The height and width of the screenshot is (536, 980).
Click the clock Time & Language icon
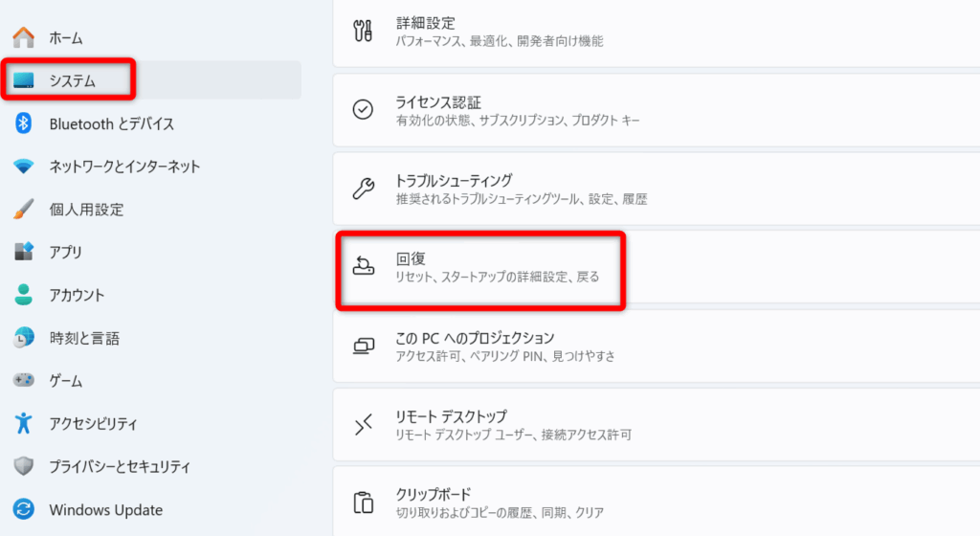point(24,338)
